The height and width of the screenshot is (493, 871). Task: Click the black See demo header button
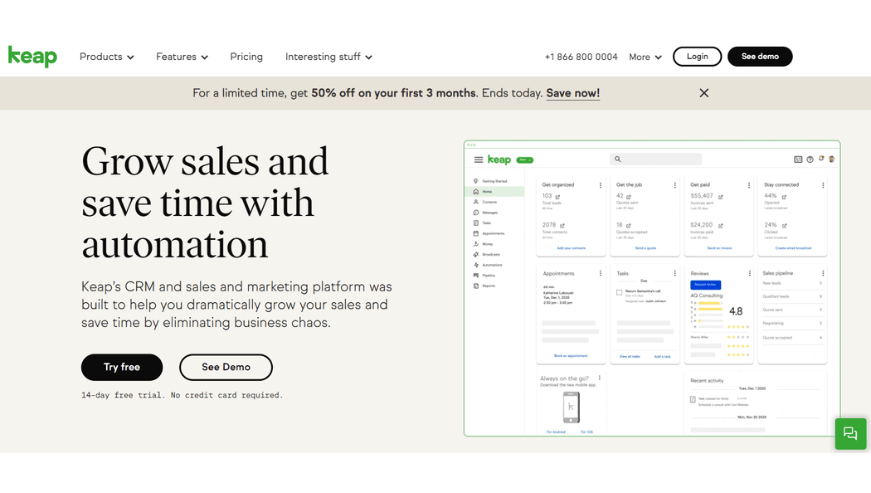coord(760,57)
